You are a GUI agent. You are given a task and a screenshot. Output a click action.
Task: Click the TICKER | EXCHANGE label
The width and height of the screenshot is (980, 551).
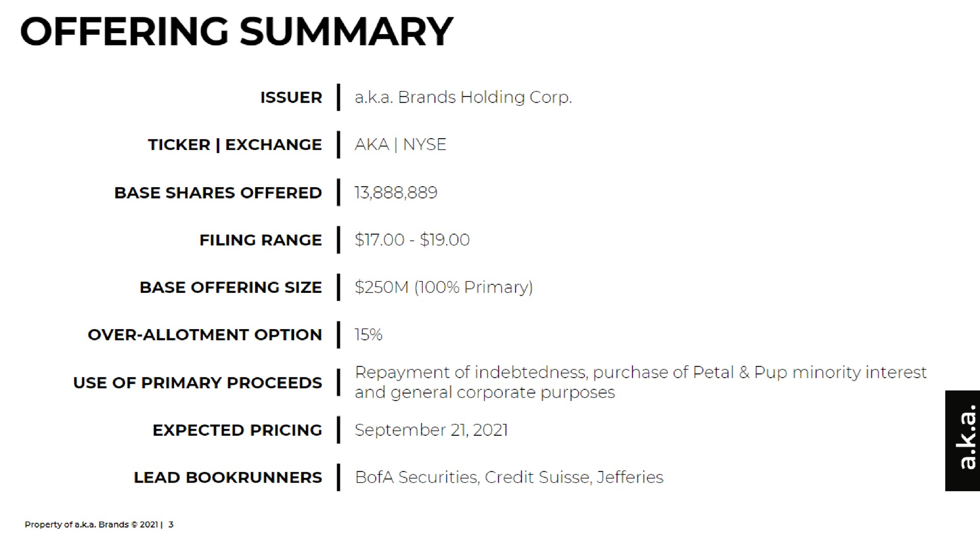235,145
